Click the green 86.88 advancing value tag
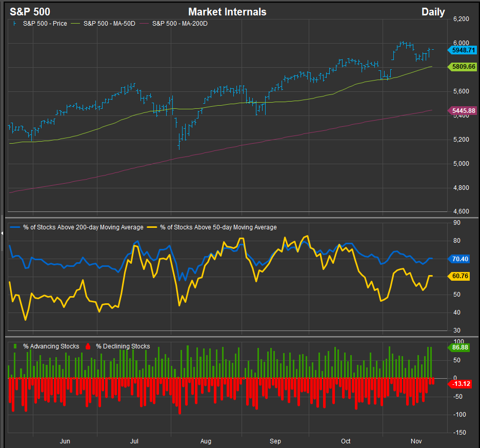This screenshot has height=448, width=480. (x=459, y=347)
